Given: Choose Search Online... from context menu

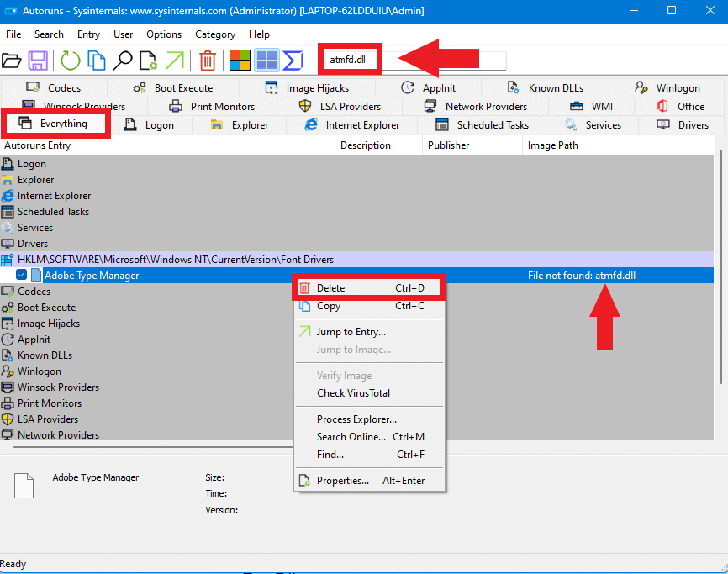Looking at the screenshot, I should 370,437.
